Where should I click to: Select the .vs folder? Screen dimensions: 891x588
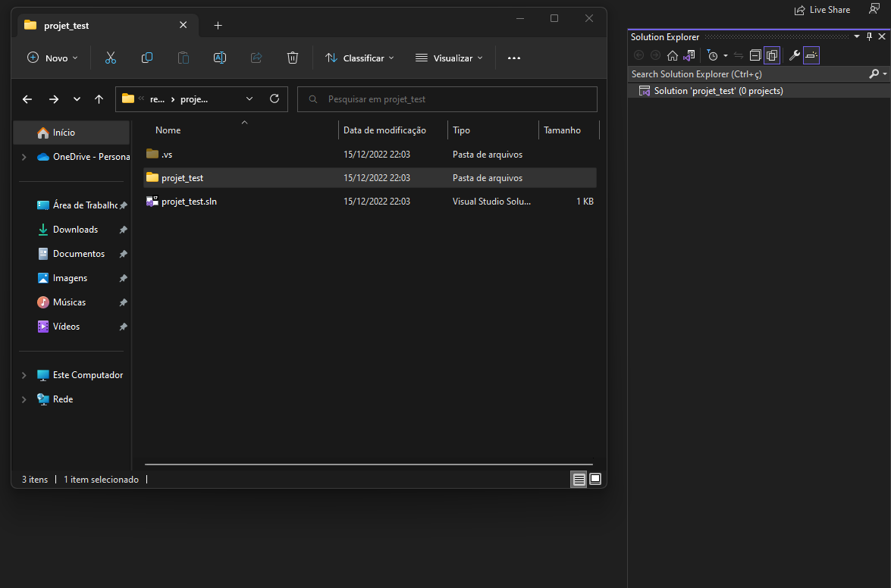370,155
